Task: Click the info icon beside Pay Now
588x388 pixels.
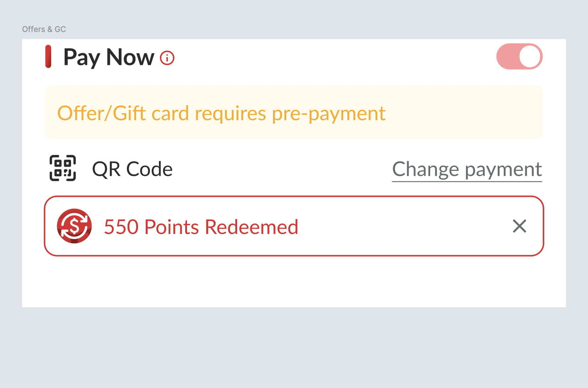Action: point(167,58)
